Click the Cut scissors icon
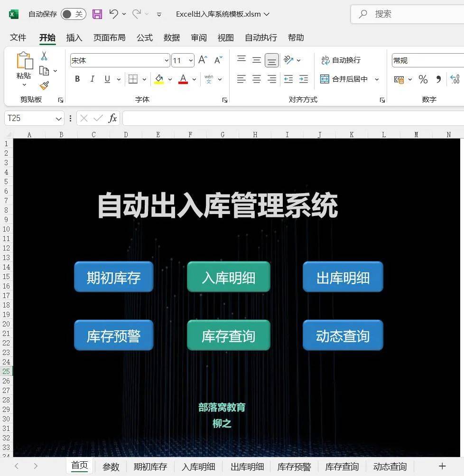 [44, 56]
